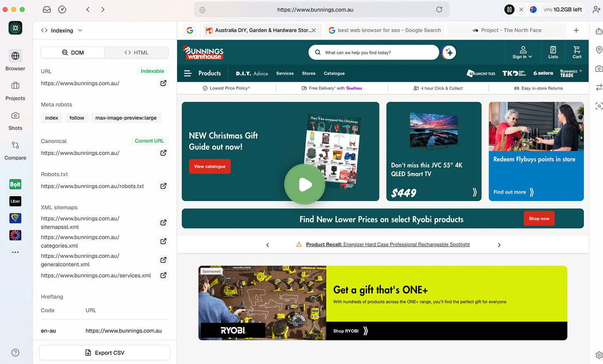The width and height of the screenshot is (603, 364).
Task: Close the Australia DIY Bunnings tab
Action: pos(314,30)
